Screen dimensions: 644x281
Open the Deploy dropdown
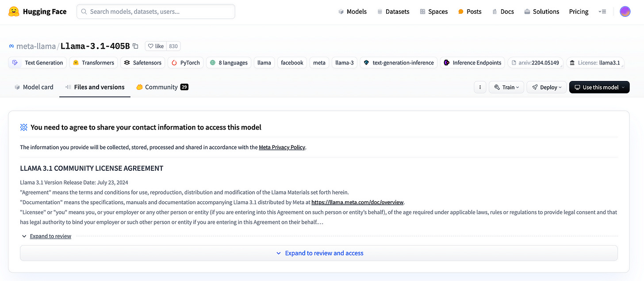pyautogui.click(x=546, y=87)
